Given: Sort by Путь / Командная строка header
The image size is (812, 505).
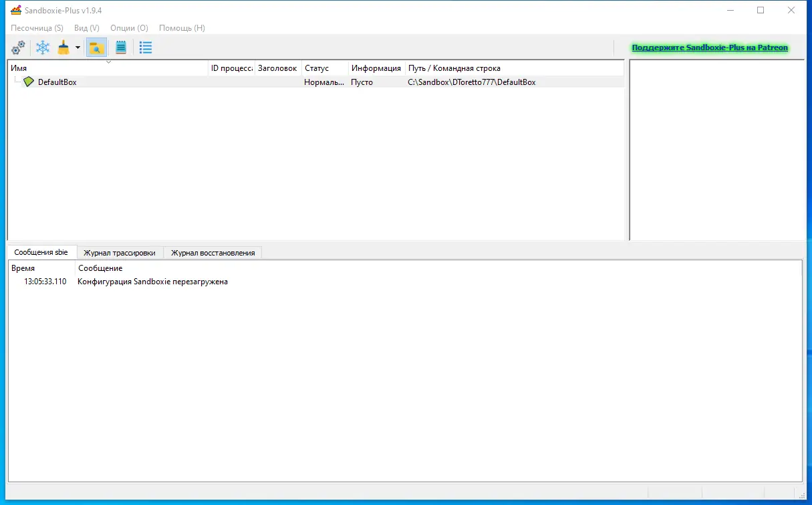Looking at the screenshot, I should point(514,68).
